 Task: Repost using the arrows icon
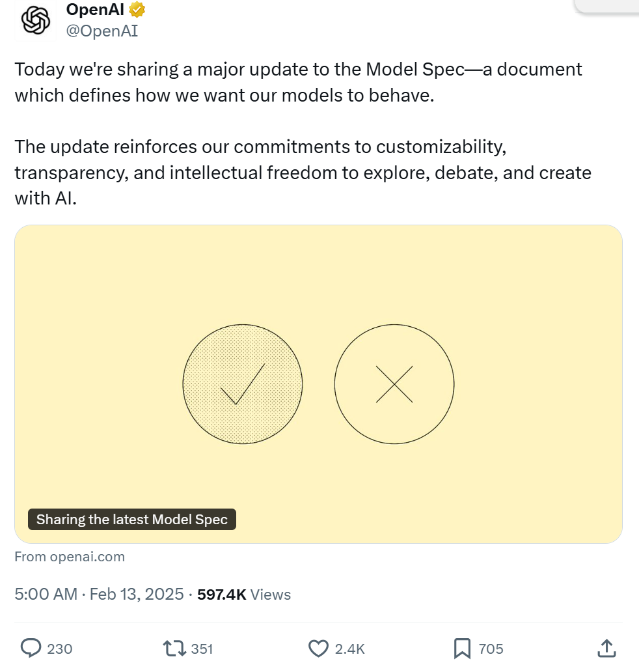(x=174, y=648)
